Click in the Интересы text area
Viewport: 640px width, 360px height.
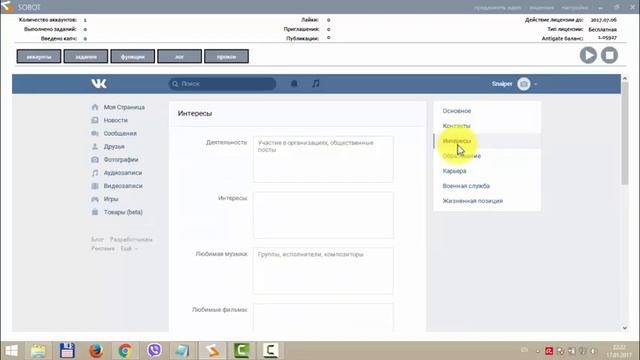[323, 215]
